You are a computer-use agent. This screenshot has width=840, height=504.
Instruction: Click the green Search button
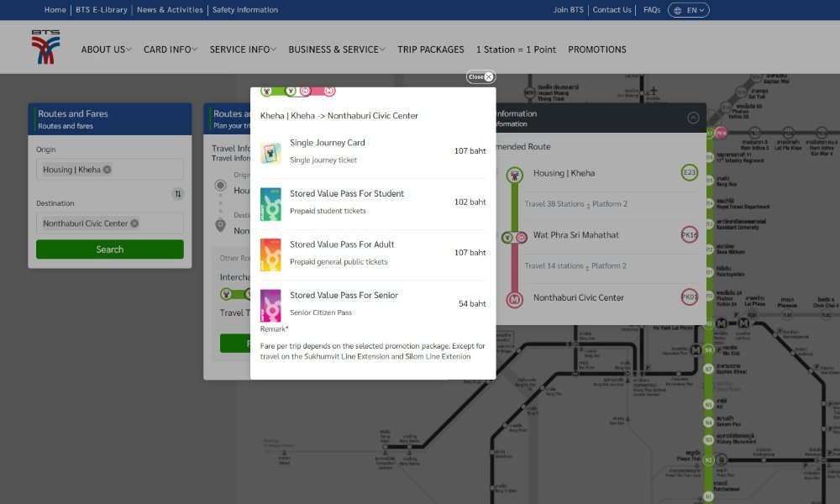click(110, 249)
